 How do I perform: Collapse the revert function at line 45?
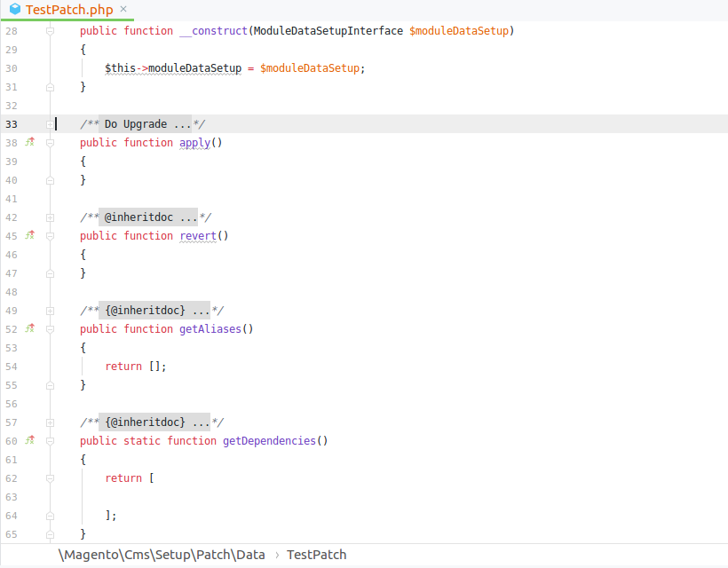pos(50,236)
